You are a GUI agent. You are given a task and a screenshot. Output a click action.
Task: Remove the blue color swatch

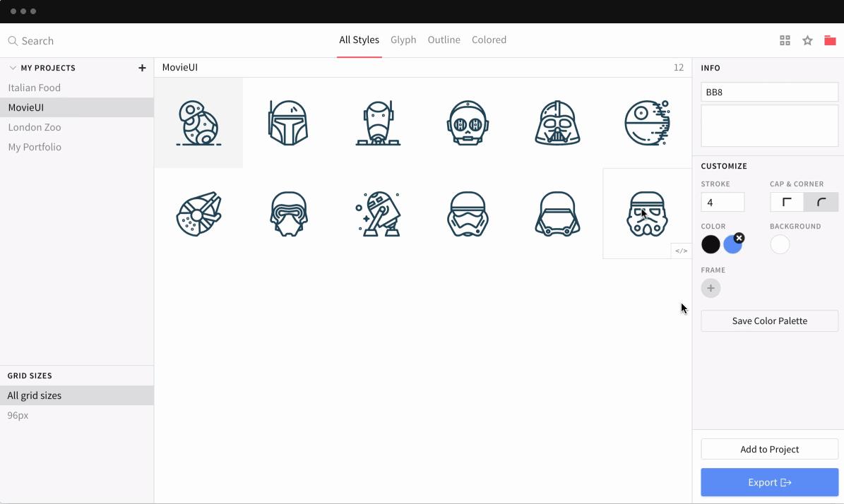point(739,238)
